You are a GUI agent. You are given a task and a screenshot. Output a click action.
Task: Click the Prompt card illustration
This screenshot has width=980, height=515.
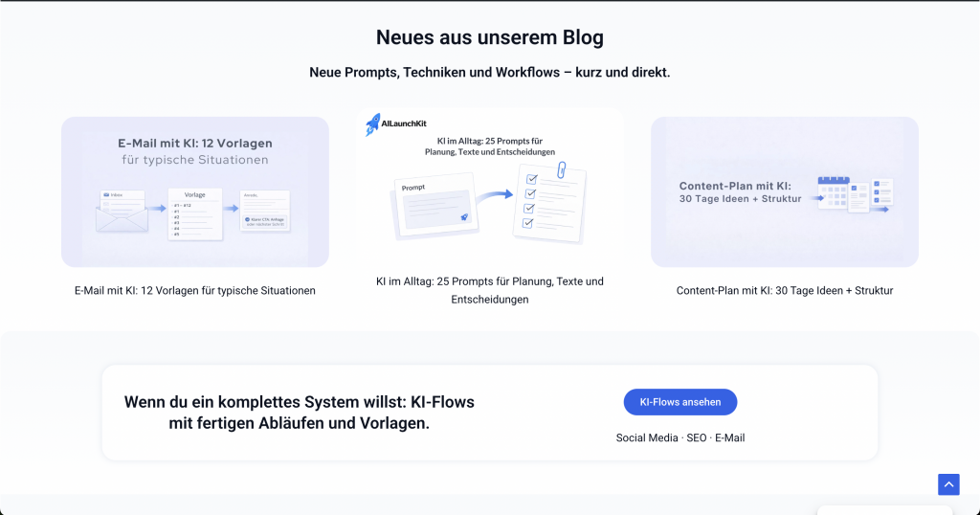pyautogui.click(x=431, y=206)
